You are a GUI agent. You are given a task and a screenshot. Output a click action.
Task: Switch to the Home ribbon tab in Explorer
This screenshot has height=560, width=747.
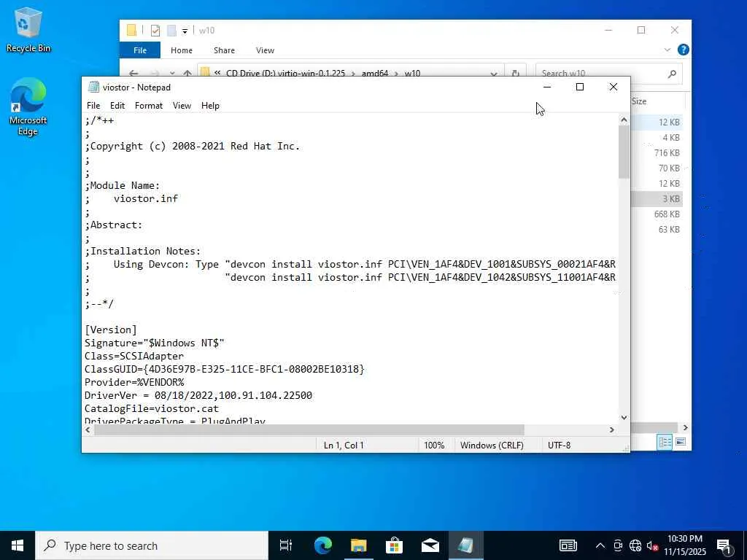182,50
